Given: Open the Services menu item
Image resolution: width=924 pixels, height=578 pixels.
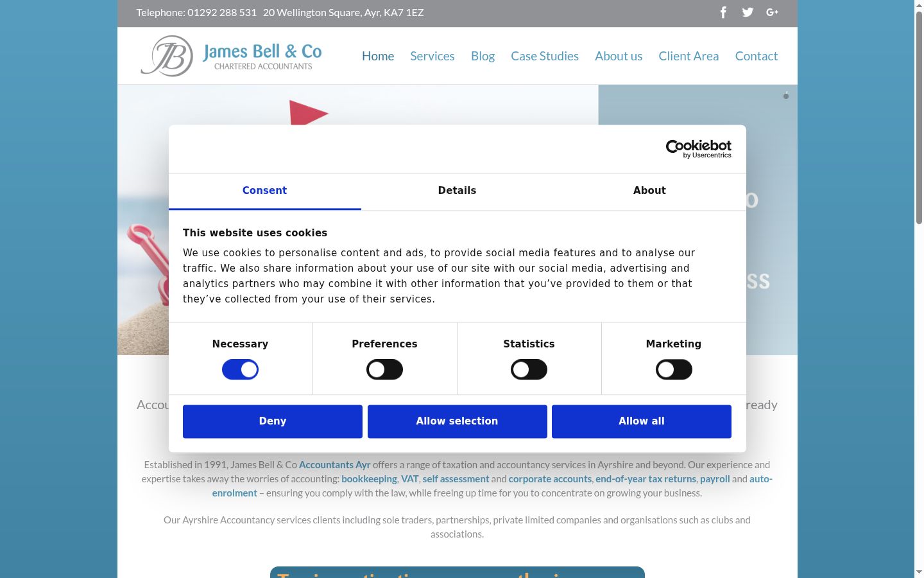Looking at the screenshot, I should [x=432, y=56].
